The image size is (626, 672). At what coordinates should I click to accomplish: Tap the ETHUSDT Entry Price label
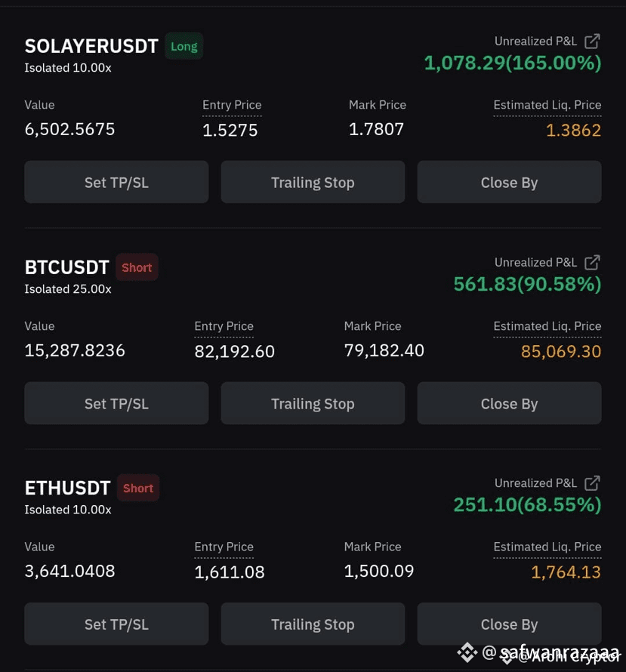(x=224, y=547)
